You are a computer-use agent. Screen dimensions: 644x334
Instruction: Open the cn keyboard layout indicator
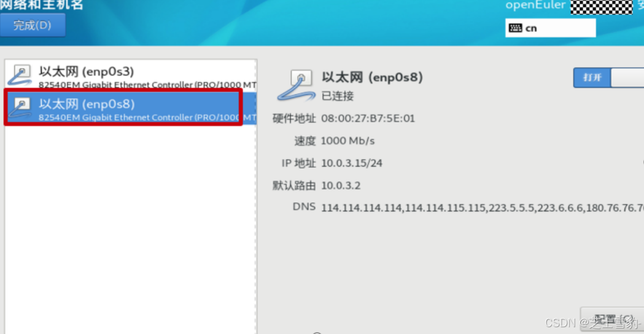550,28
